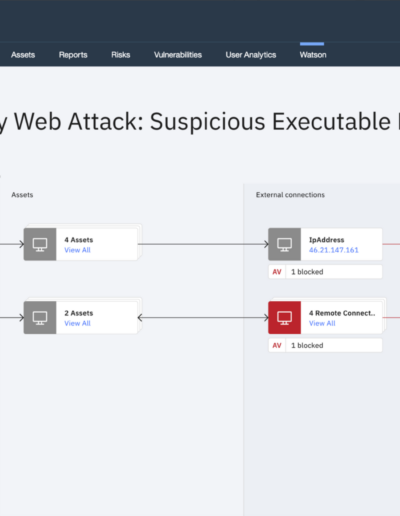Click View All under 4 Assets
This screenshot has height=516, width=400.
point(77,250)
